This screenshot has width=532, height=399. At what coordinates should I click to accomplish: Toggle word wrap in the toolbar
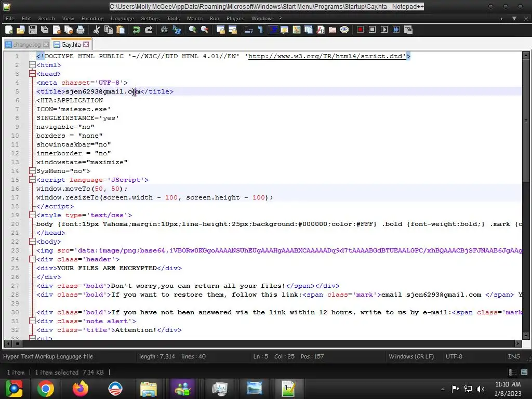tap(248, 30)
